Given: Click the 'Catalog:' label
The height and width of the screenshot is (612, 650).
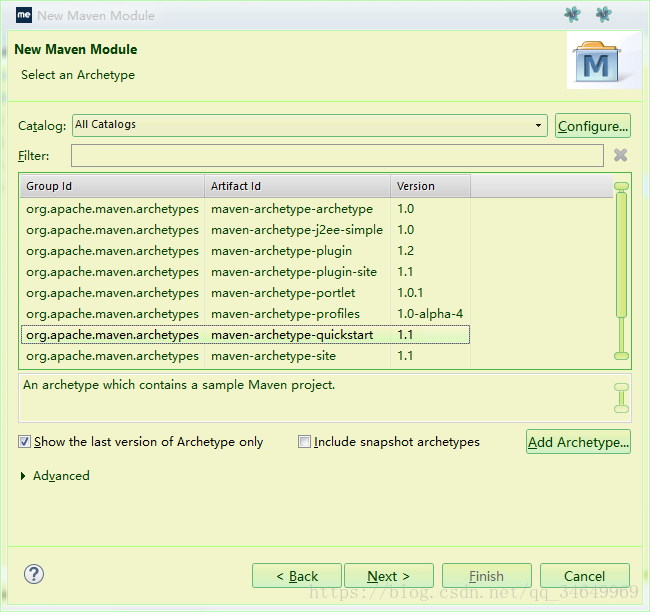Looking at the screenshot, I should pos(42,126).
